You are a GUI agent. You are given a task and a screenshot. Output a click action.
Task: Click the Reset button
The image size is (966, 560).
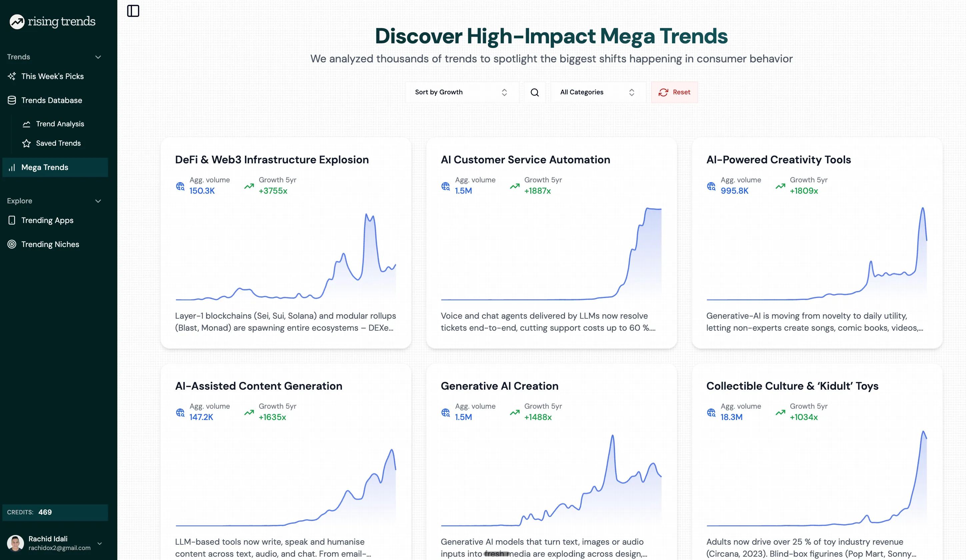coord(674,92)
